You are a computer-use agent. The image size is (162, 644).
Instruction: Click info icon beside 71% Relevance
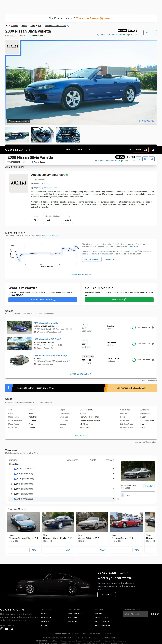click(x=153, y=344)
